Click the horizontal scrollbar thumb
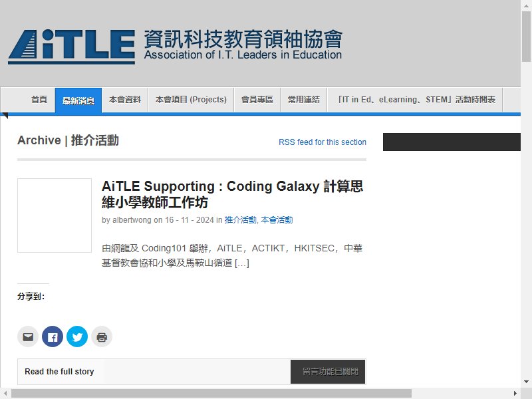Image resolution: width=532 pixels, height=399 pixels. [x=211, y=394]
